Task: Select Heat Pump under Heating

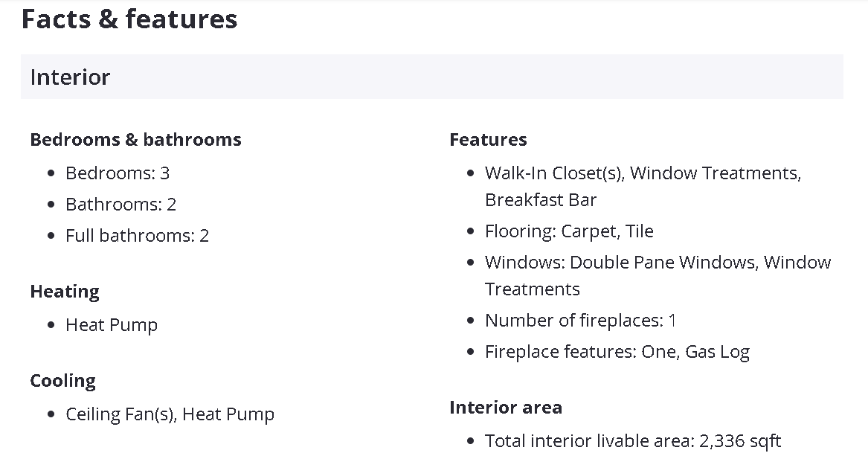Action: pos(112,325)
